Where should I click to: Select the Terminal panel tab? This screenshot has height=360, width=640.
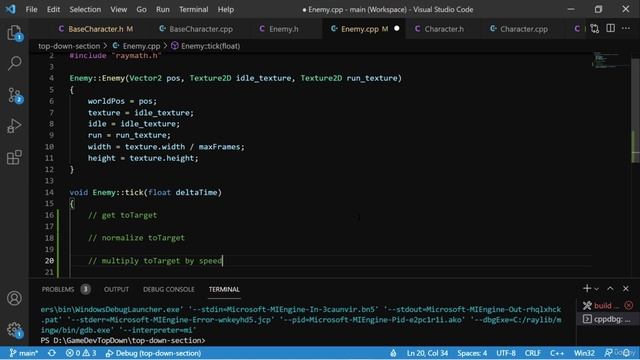click(224, 289)
